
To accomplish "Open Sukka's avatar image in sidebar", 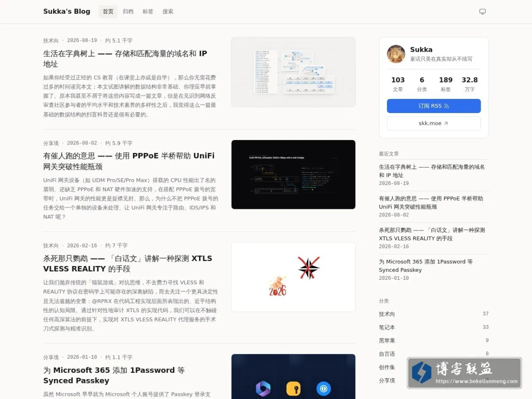I will pyautogui.click(x=396, y=54).
